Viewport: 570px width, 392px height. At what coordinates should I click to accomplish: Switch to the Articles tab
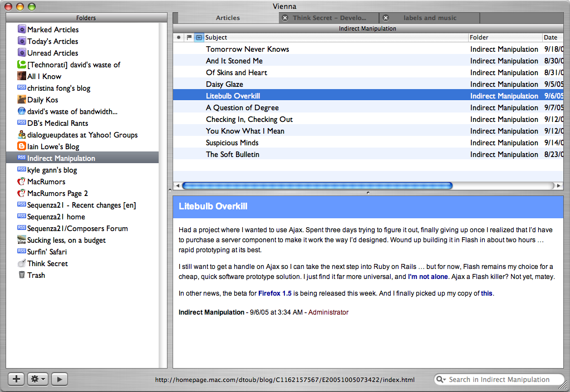pos(228,18)
